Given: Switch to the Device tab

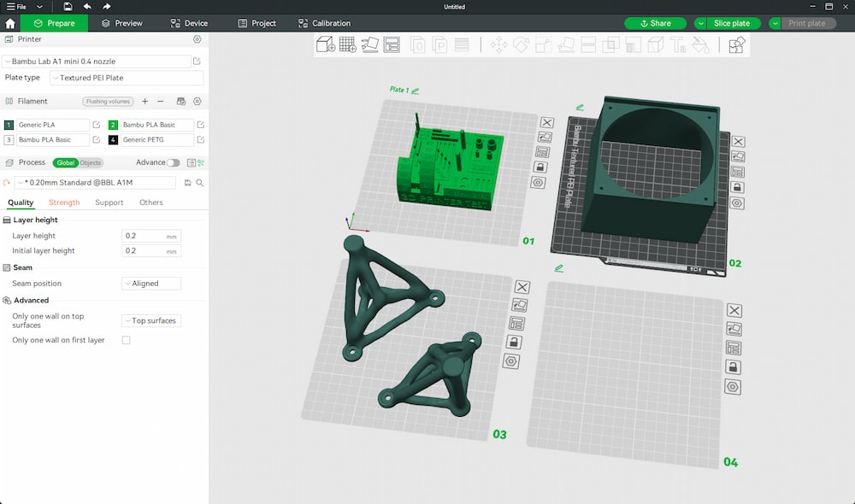Looking at the screenshot, I should pyautogui.click(x=189, y=23).
